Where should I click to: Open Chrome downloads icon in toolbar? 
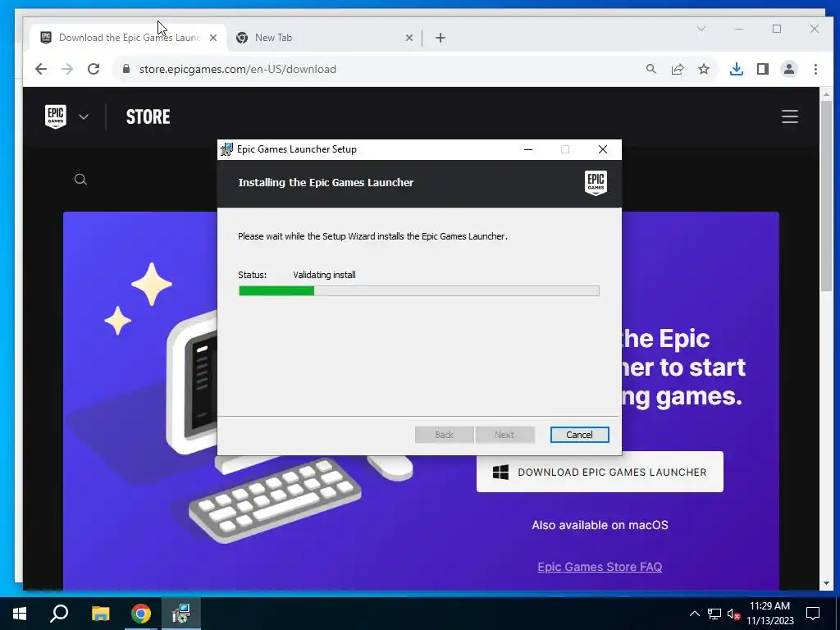[737, 69]
